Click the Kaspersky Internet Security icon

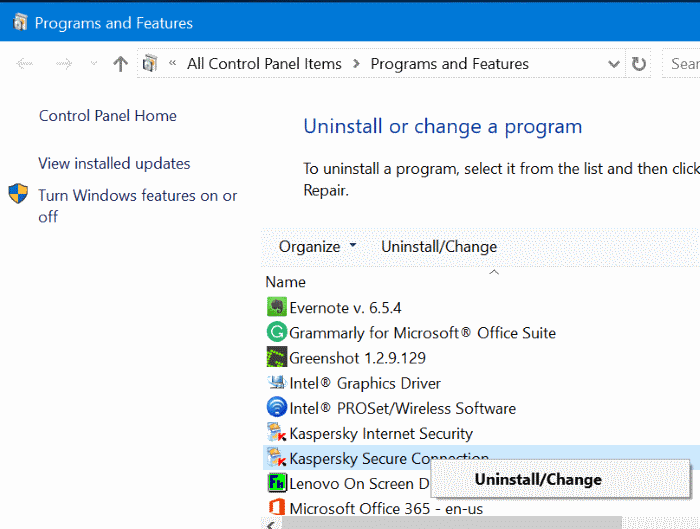pyautogui.click(x=277, y=433)
